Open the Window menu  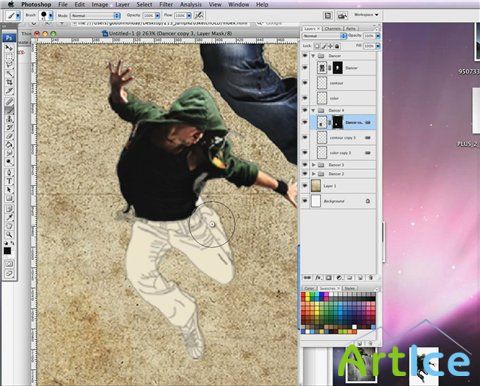click(238, 4)
